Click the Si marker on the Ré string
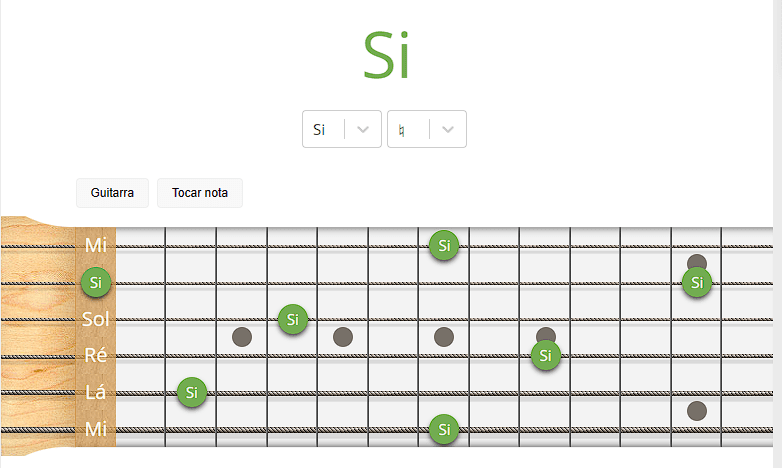The width and height of the screenshot is (782, 468). 545,356
